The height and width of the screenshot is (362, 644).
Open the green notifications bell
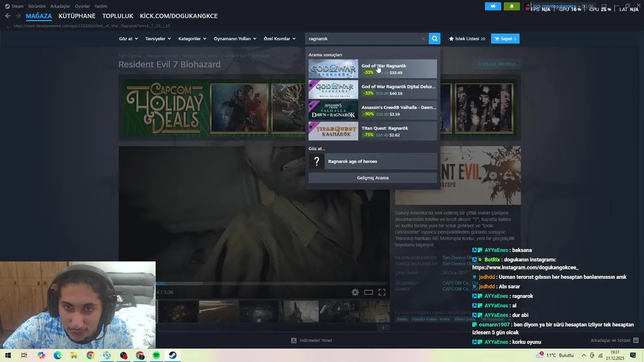[512, 7]
